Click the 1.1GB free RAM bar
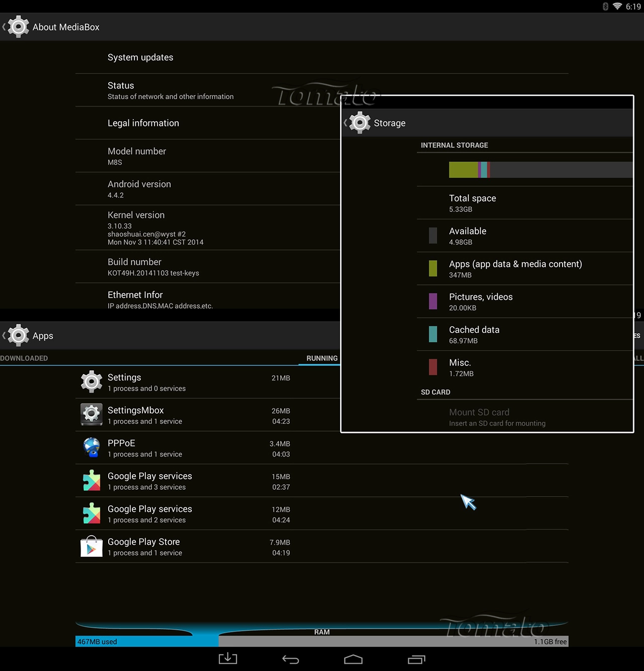Screen dimensions: 644x671 (x=393, y=641)
